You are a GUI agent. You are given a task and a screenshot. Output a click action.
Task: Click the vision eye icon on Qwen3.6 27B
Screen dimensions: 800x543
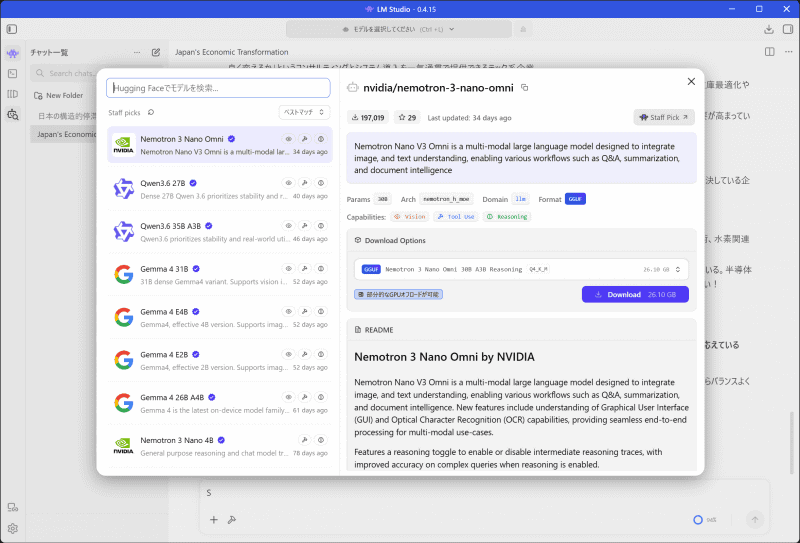pos(289,183)
